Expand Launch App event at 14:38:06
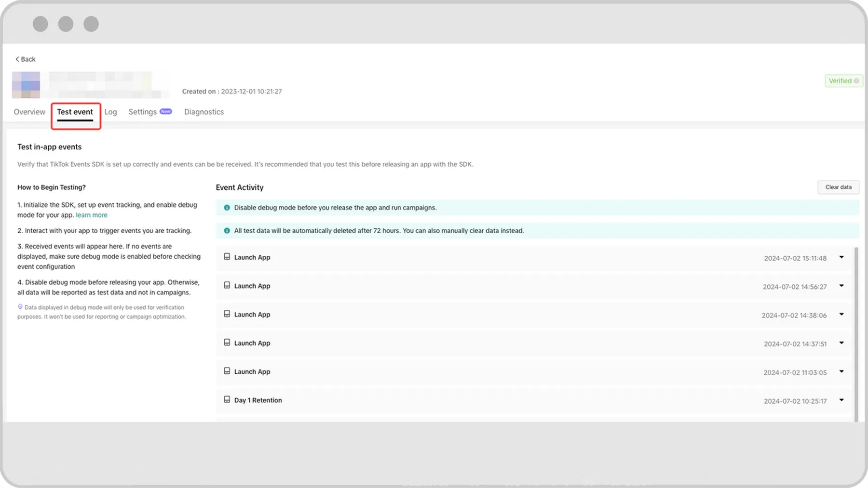 point(841,314)
